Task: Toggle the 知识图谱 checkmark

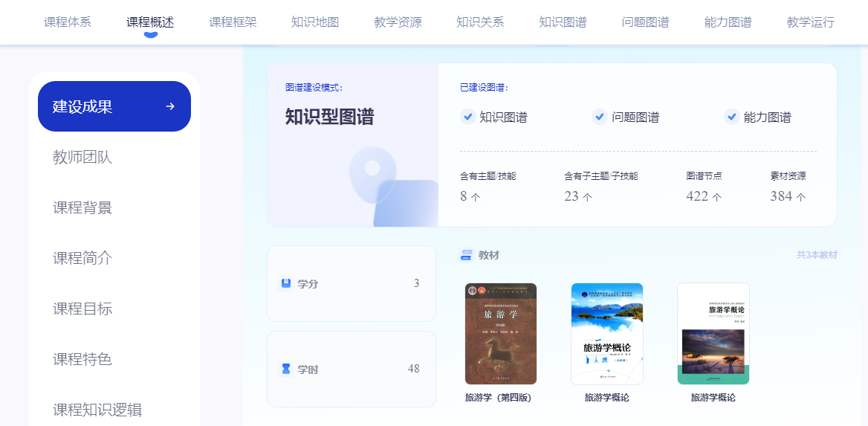Action: point(467,117)
